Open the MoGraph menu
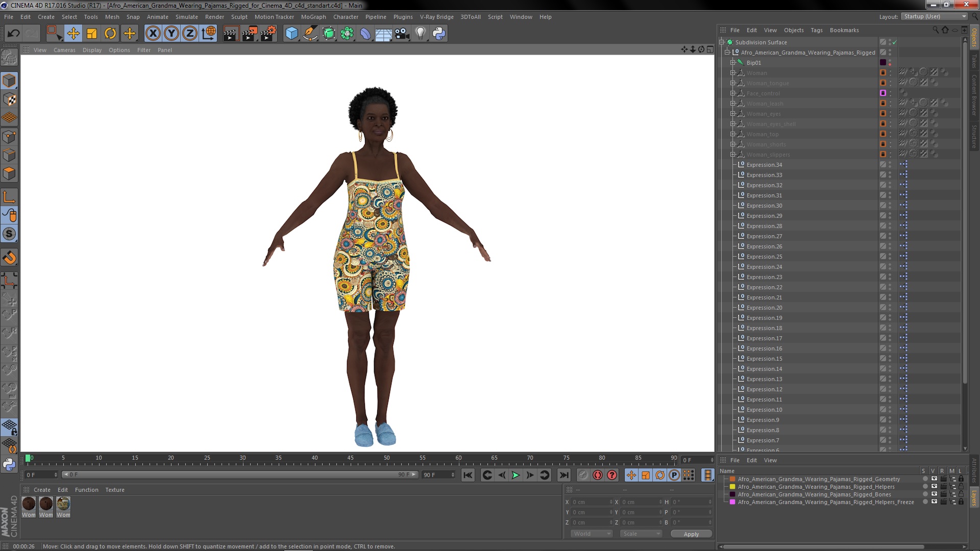Image resolution: width=980 pixels, height=551 pixels. (313, 17)
